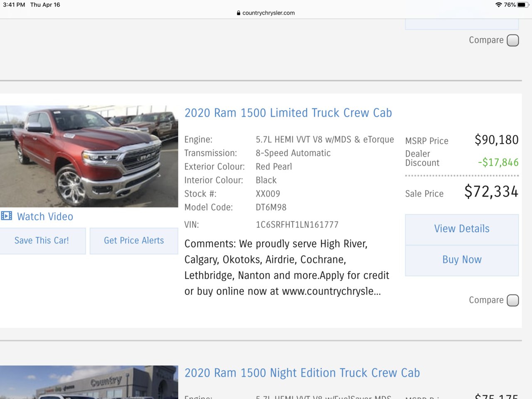
Task: Tap the 76% battery percentage
Action: [x=510, y=5]
